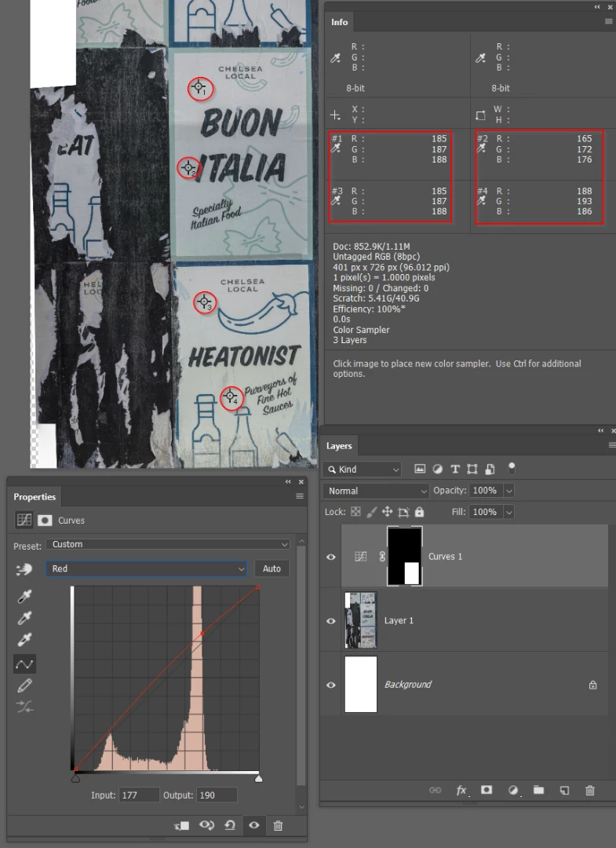616x848 pixels.
Task: Click the Curves adjustment icon in Properties header
Action: (24, 521)
